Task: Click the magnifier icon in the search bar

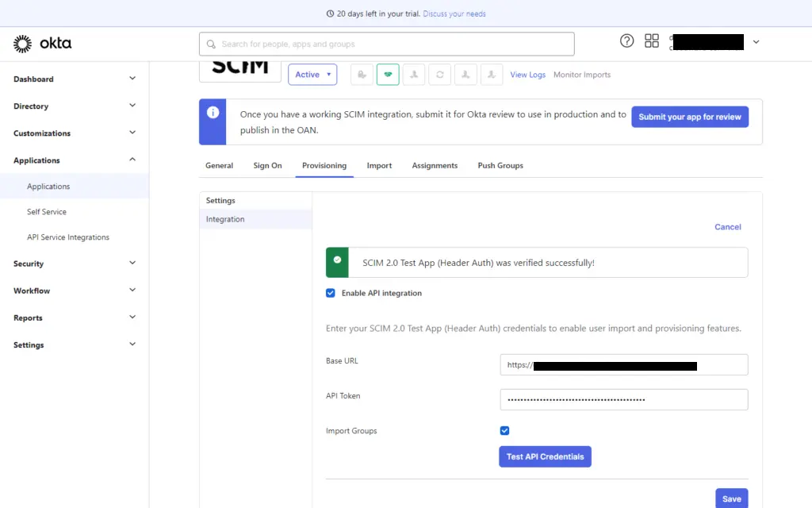Action: pos(210,44)
